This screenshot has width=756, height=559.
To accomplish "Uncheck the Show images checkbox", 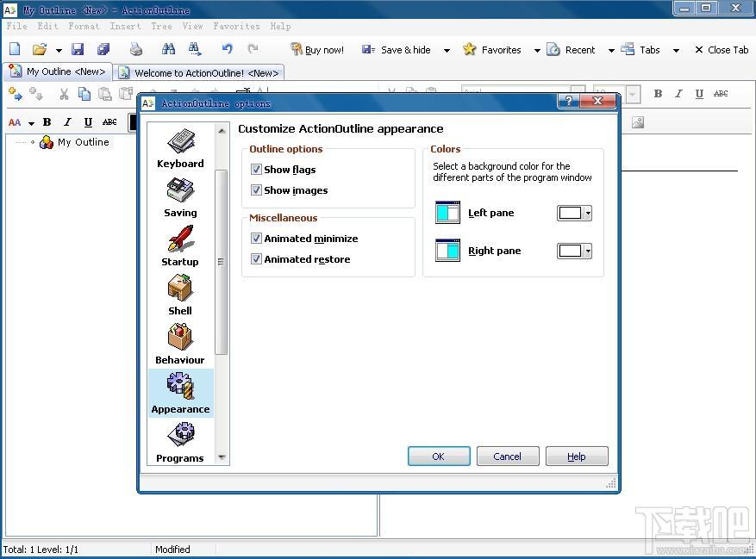I will coord(257,189).
